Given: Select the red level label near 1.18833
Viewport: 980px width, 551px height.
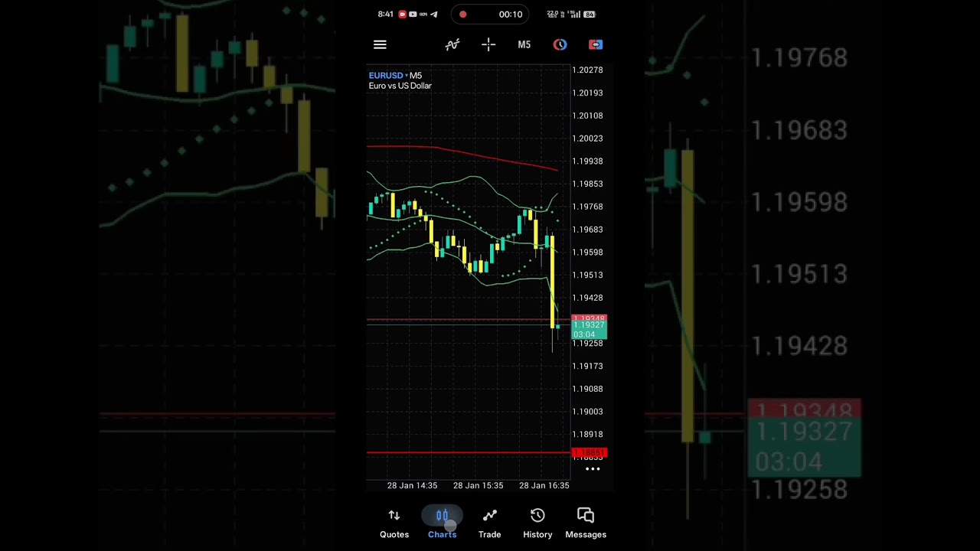Looking at the screenshot, I should (589, 453).
